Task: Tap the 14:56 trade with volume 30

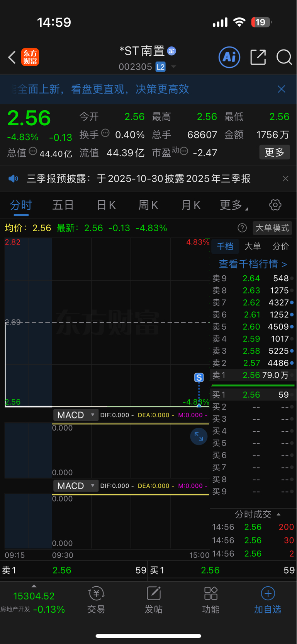Action: [x=253, y=540]
